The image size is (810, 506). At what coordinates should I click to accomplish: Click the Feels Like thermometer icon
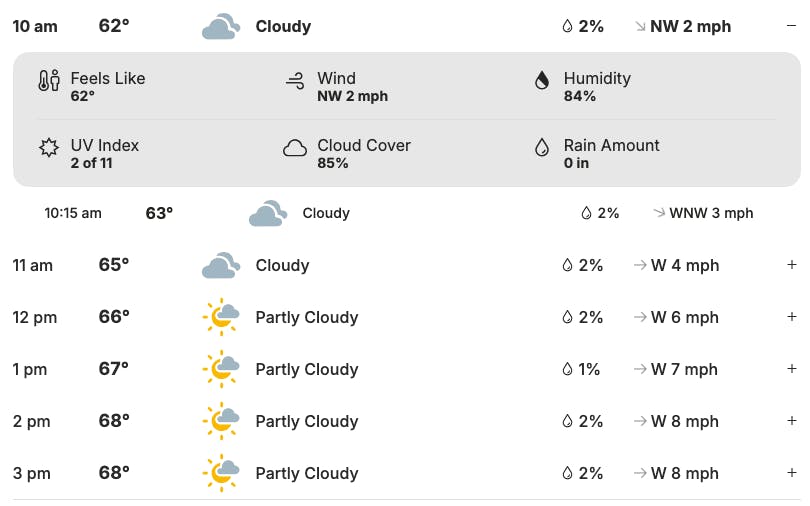[x=49, y=82]
